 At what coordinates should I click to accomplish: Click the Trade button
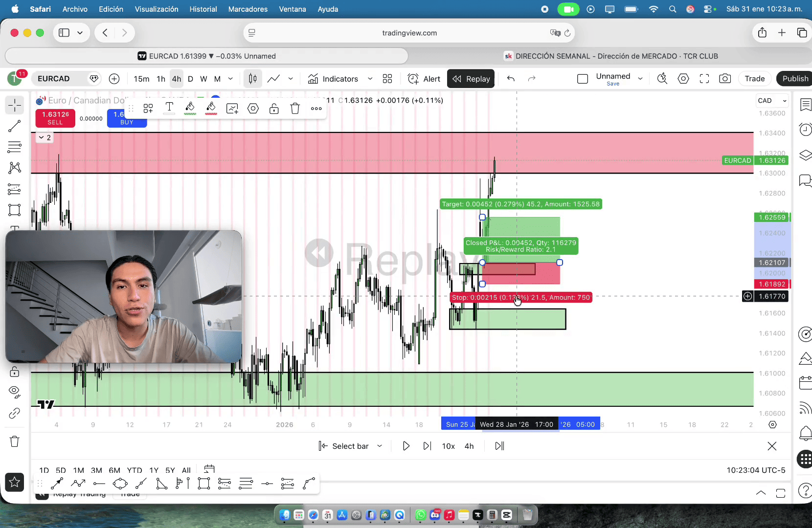pyautogui.click(x=754, y=79)
